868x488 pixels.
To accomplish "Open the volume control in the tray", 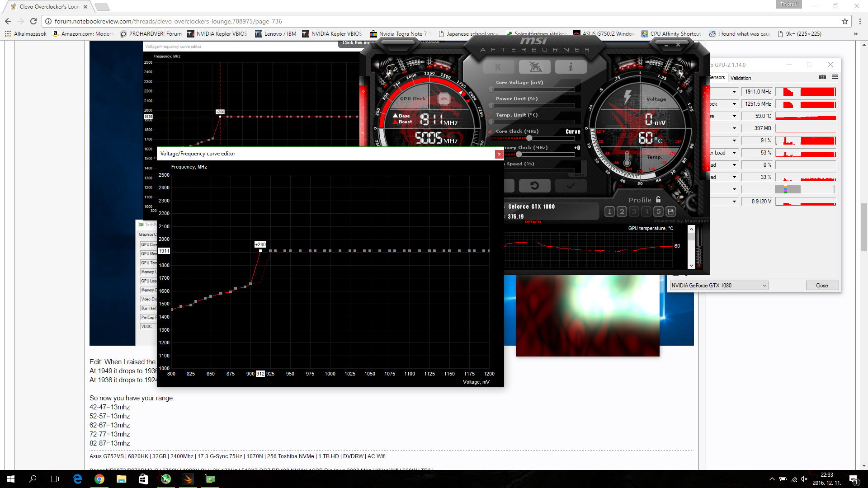I will [804, 479].
